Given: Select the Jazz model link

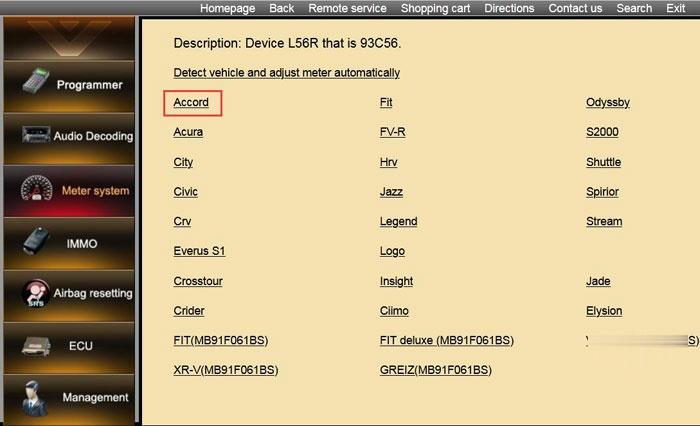Looking at the screenshot, I should pyautogui.click(x=391, y=192).
